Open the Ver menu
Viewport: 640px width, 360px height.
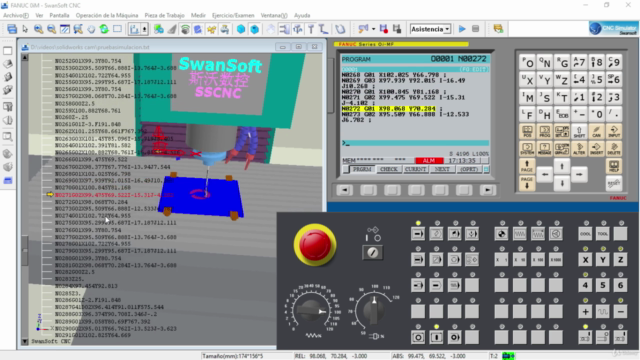[39, 15]
